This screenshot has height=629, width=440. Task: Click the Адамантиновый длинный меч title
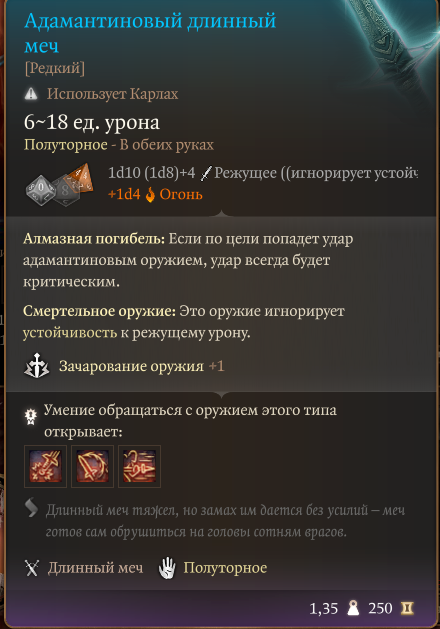(x=150, y=33)
